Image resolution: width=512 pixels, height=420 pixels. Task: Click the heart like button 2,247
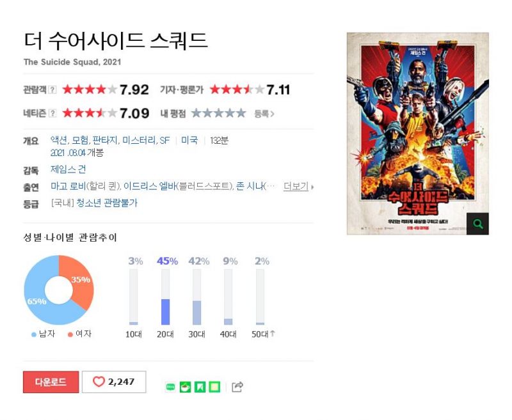(114, 382)
